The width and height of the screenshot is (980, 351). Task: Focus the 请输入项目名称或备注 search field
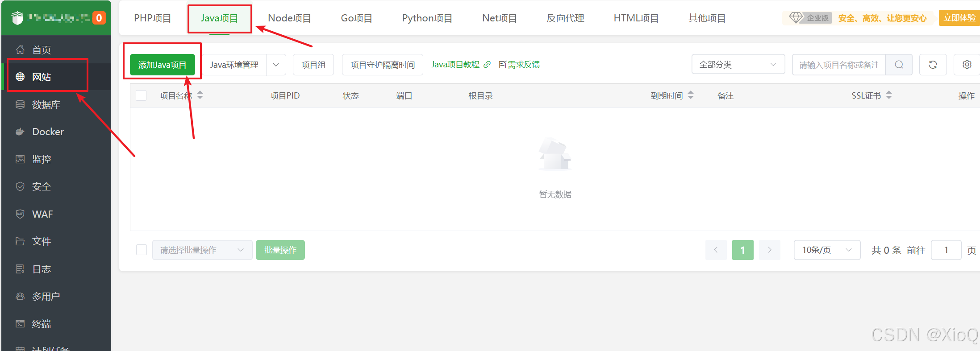click(x=839, y=65)
